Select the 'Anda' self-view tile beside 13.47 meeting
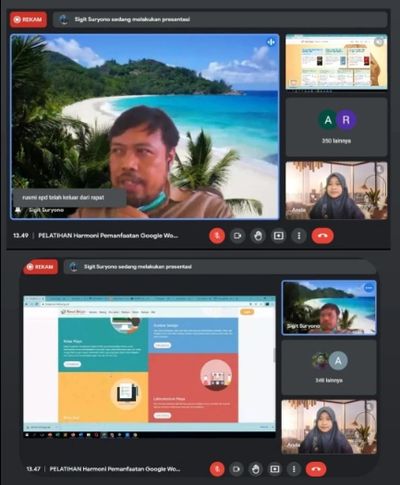 click(x=329, y=427)
